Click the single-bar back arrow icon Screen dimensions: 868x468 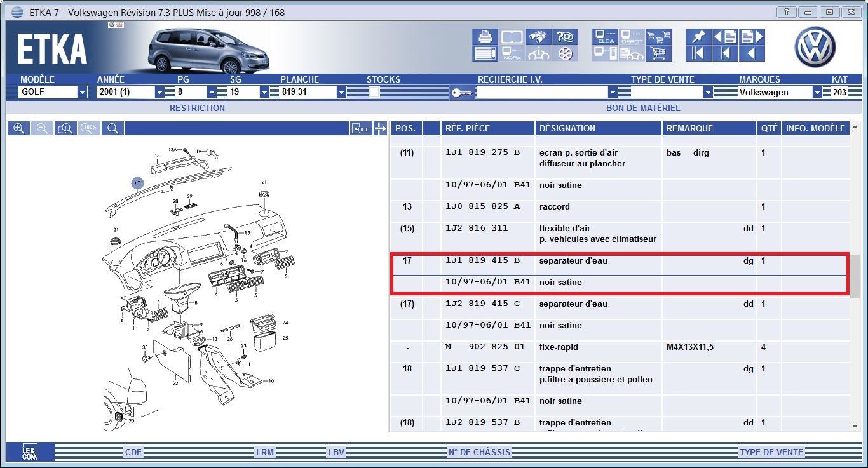(725, 53)
